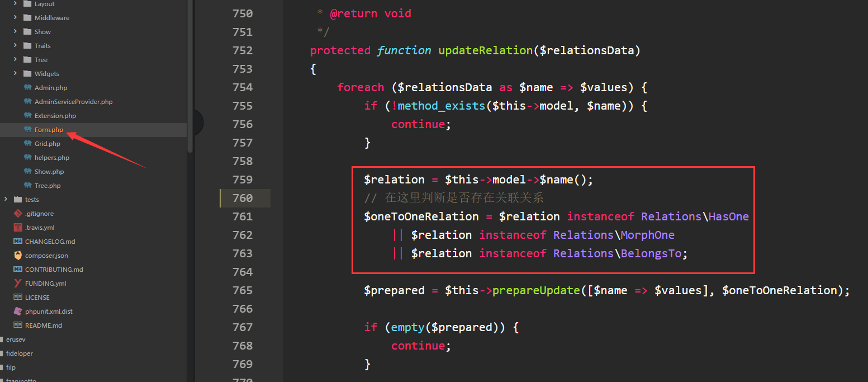Click the method_exists function call
Viewport: 868px width, 382px height.
point(442,106)
